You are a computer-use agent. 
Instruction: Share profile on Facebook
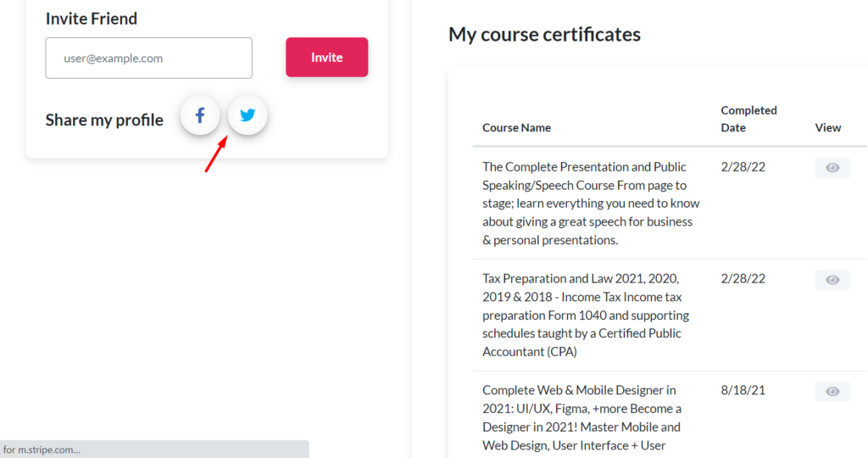200,115
